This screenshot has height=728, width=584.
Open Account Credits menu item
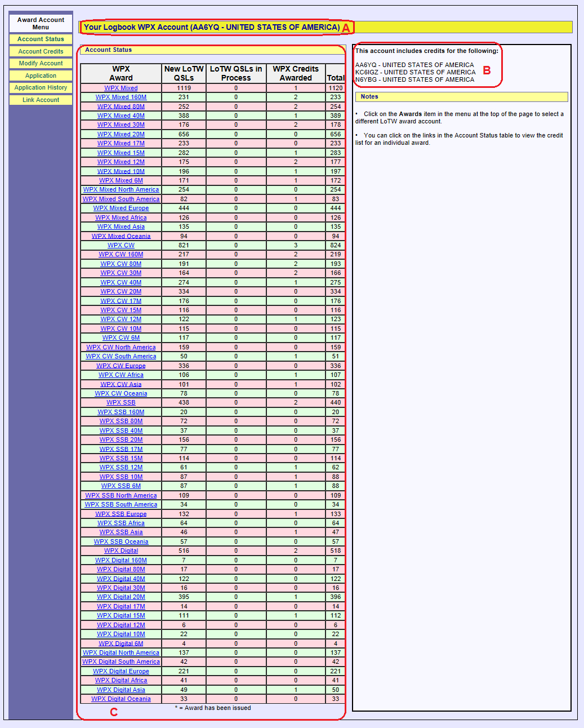click(41, 51)
